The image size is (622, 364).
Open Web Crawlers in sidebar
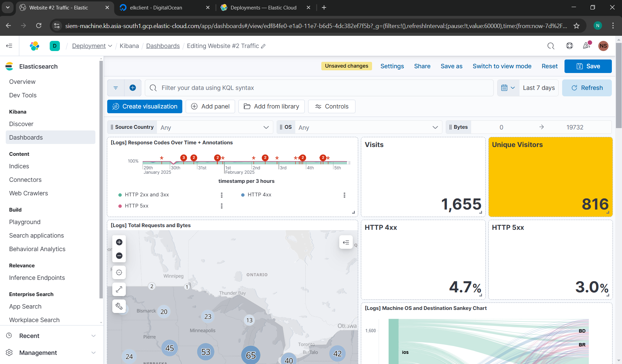(x=28, y=193)
